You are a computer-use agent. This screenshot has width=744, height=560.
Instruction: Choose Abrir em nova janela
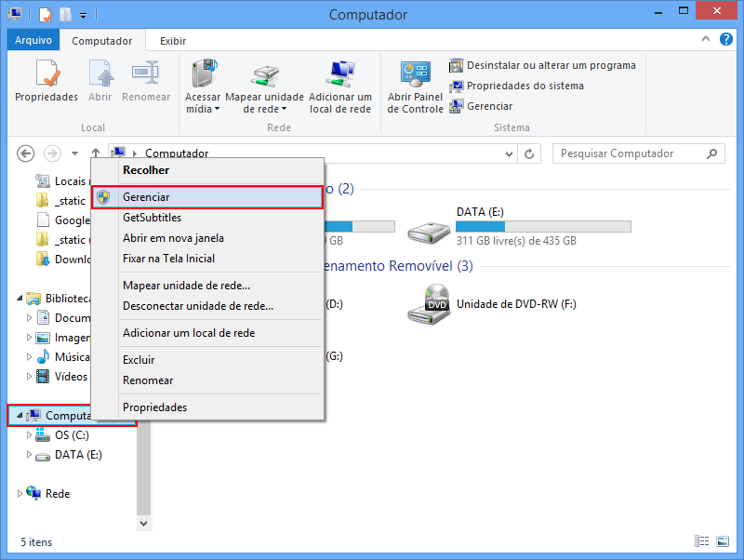pyautogui.click(x=207, y=238)
